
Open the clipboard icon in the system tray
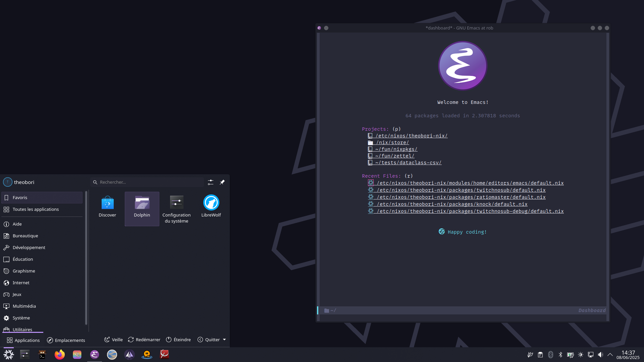click(540, 355)
